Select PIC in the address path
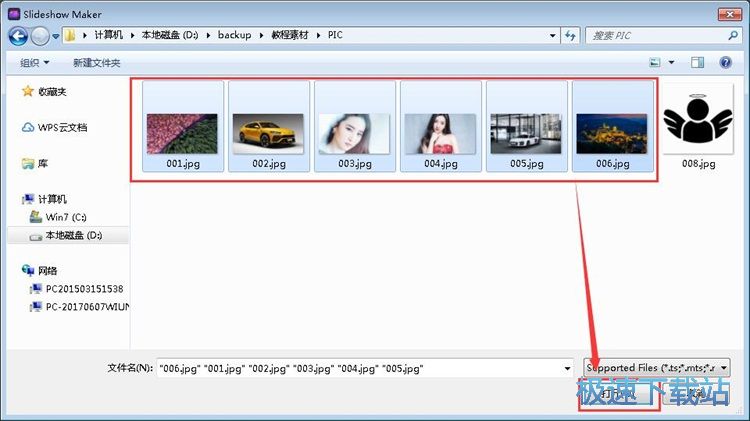This screenshot has height=421, width=750. click(335, 35)
